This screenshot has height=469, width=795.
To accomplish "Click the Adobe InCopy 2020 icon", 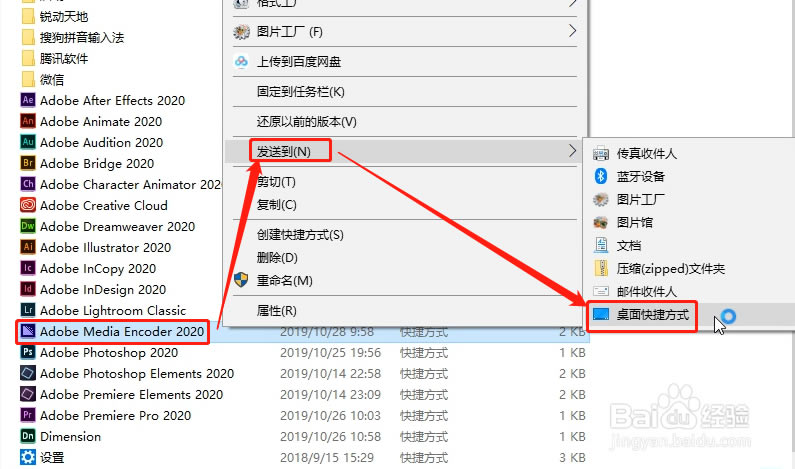I will pyautogui.click(x=28, y=268).
